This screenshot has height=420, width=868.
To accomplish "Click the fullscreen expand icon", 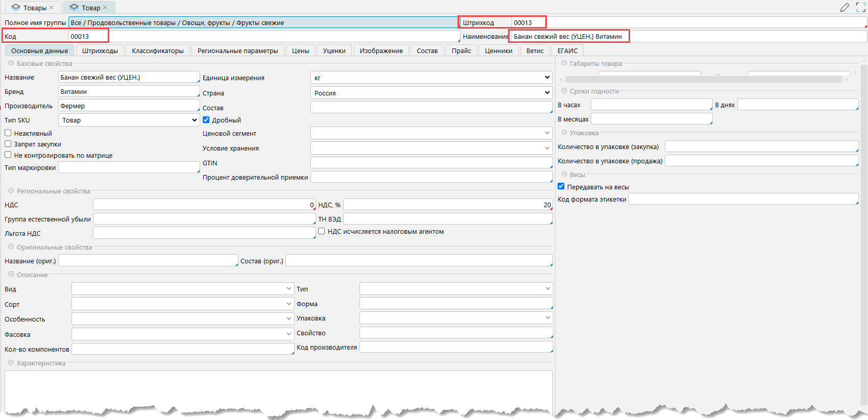I will (x=860, y=7).
